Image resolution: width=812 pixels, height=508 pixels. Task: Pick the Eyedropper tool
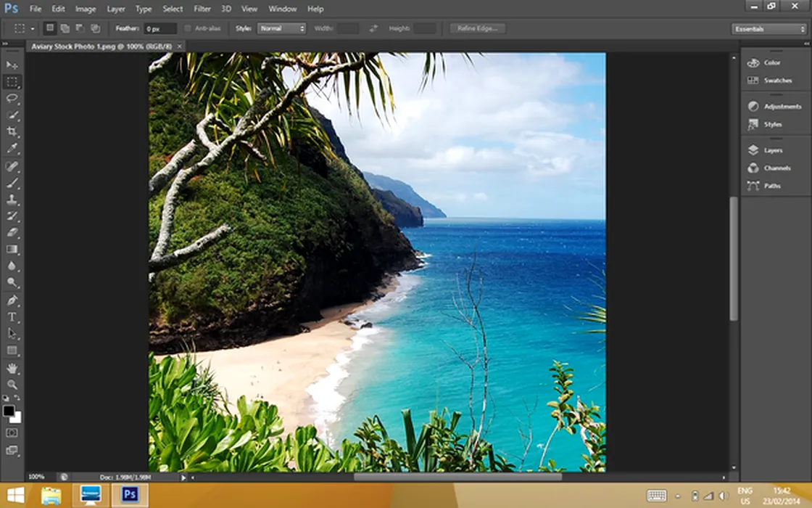click(12, 148)
